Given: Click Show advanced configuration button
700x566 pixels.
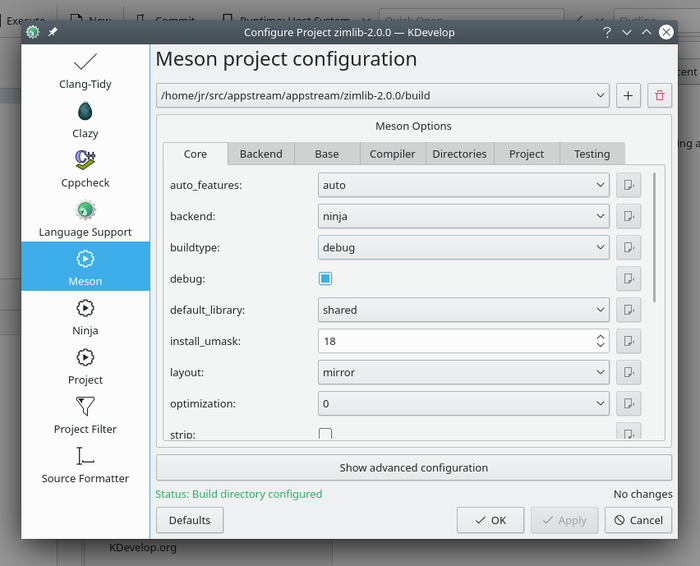Looking at the screenshot, I should pyautogui.click(x=413, y=467).
